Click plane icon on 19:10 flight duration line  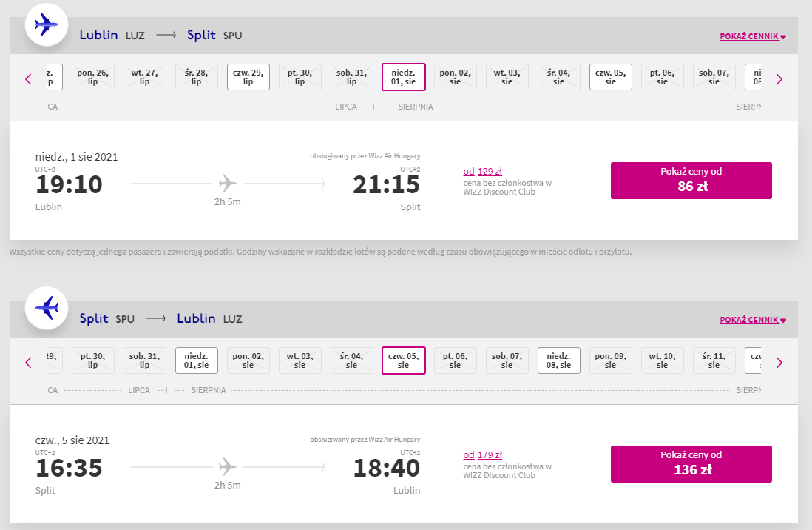pos(227,183)
